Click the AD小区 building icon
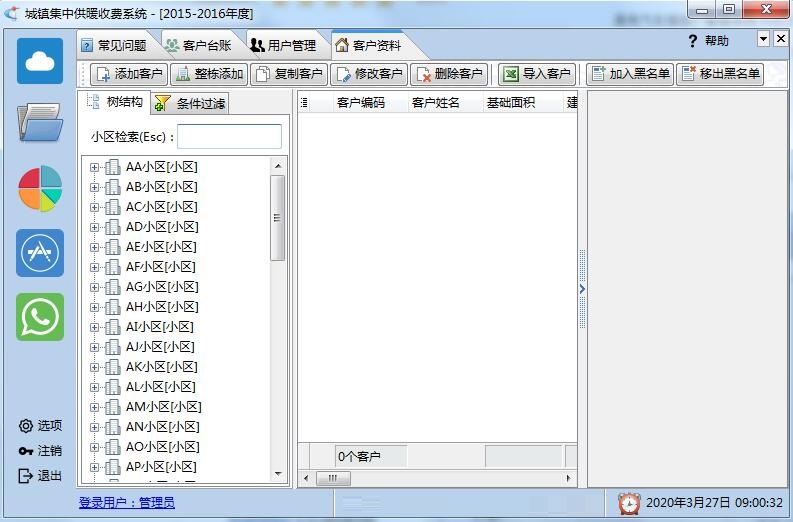 113,227
